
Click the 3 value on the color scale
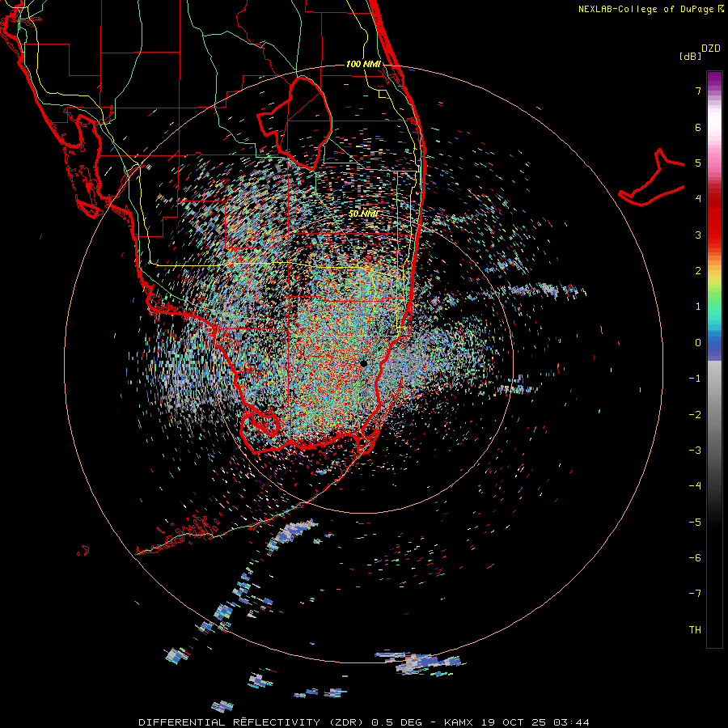(698, 235)
